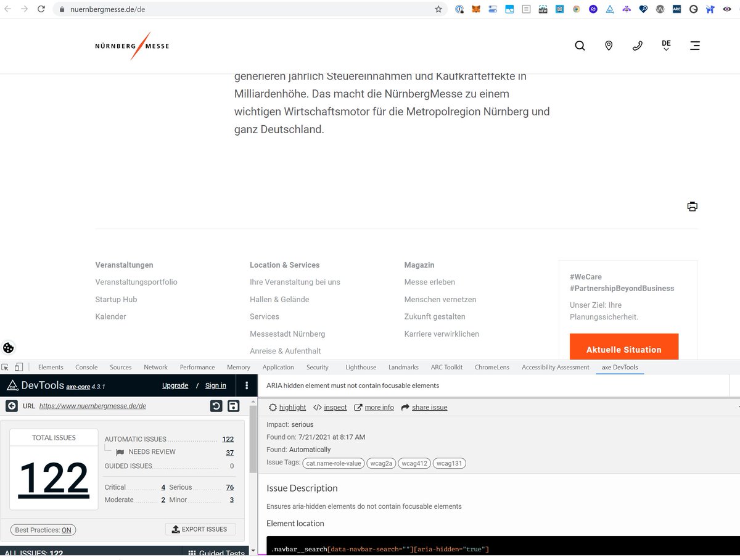Screen dimensions: 740x560
Task: Click the heart magnifier extension icon
Action: tap(643, 9)
